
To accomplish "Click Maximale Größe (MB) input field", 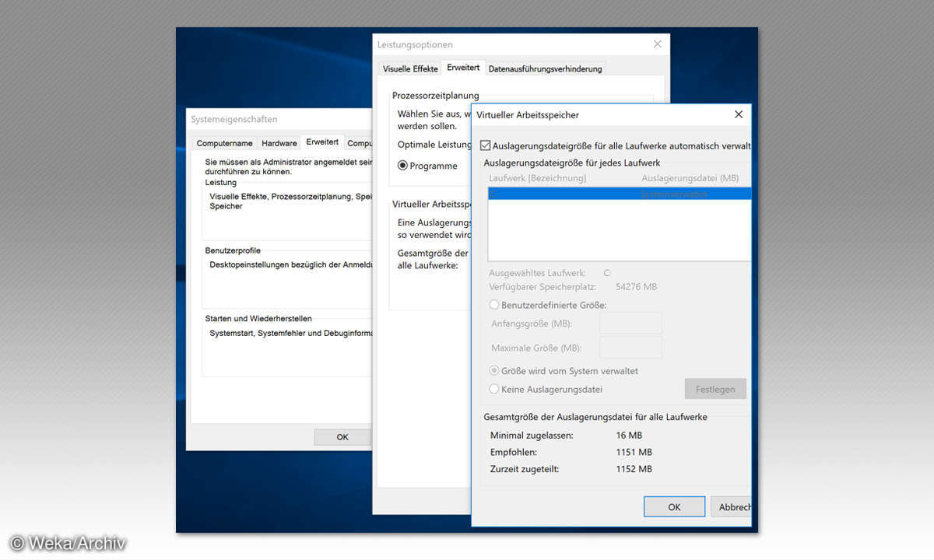I will [630, 348].
